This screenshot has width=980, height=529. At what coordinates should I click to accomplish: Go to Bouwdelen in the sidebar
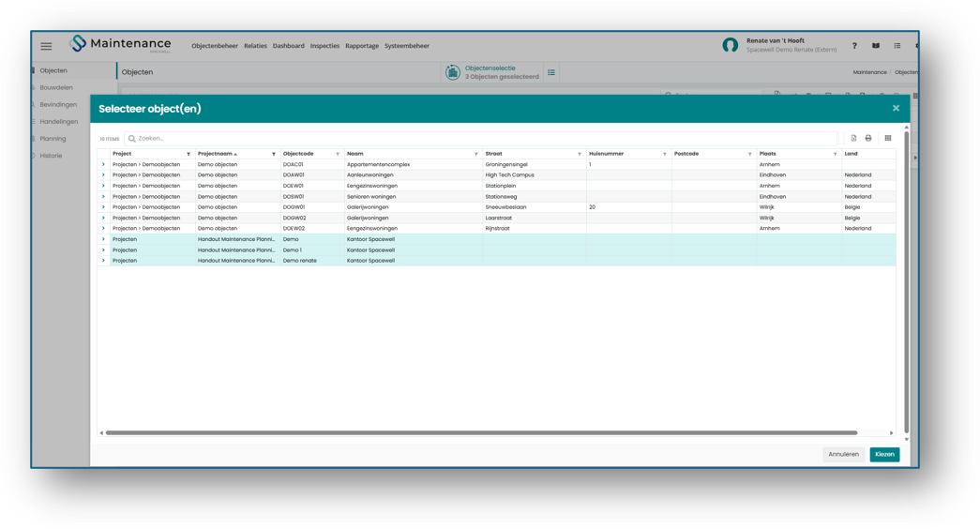[x=56, y=87]
